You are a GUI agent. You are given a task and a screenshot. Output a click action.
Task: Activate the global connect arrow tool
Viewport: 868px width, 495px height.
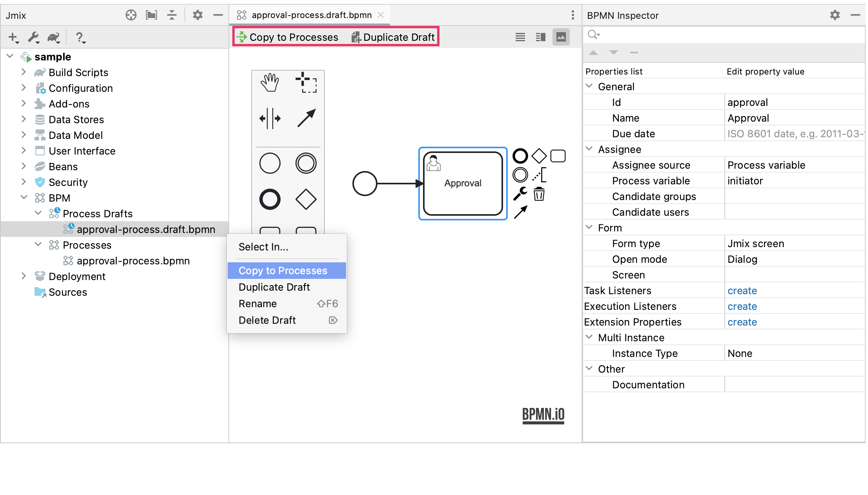point(306,118)
